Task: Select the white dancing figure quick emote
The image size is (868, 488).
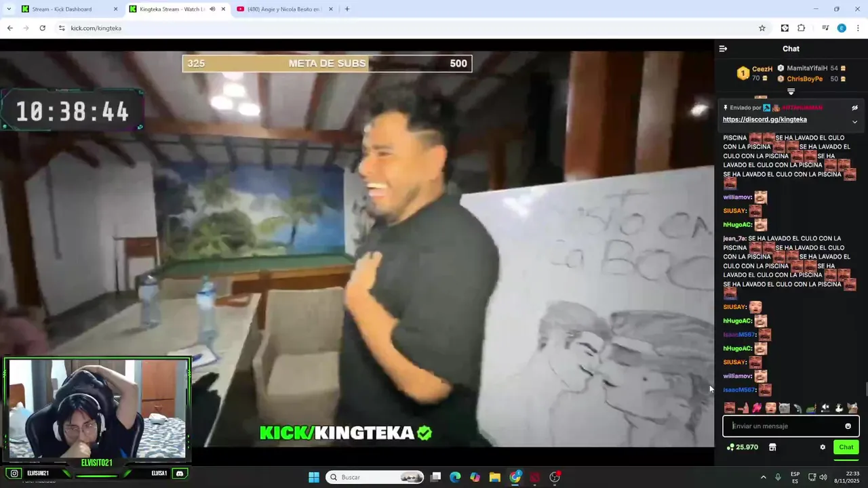Action: coord(839,408)
